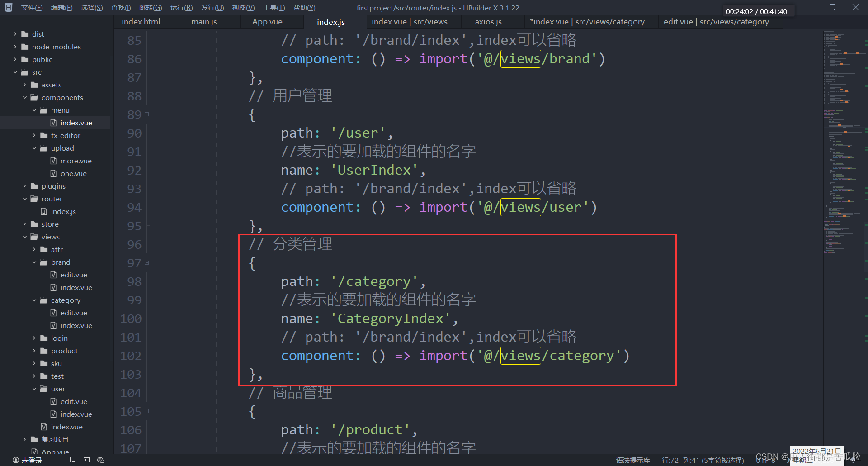
Task: Click the store folder icon
Action: tap(34, 224)
